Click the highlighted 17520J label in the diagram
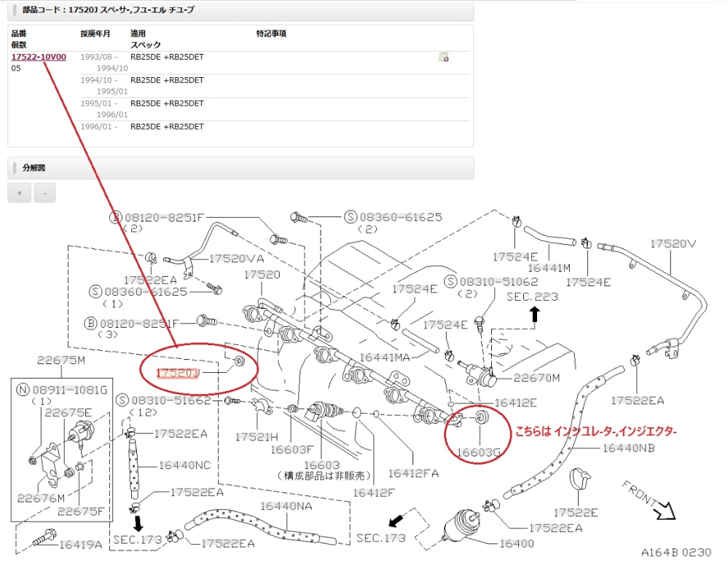This screenshot has height=568, width=728. pos(177,373)
